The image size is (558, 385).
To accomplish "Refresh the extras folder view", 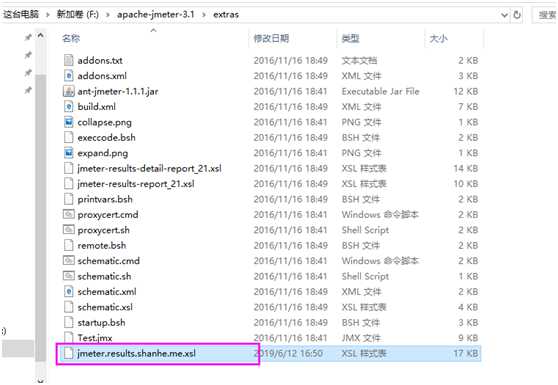I will click(517, 15).
